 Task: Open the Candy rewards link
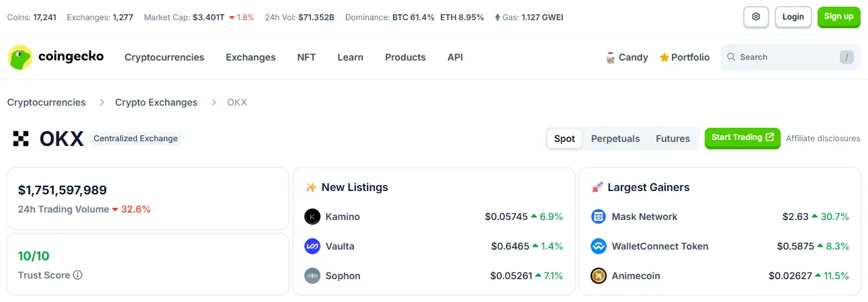pos(627,57)
